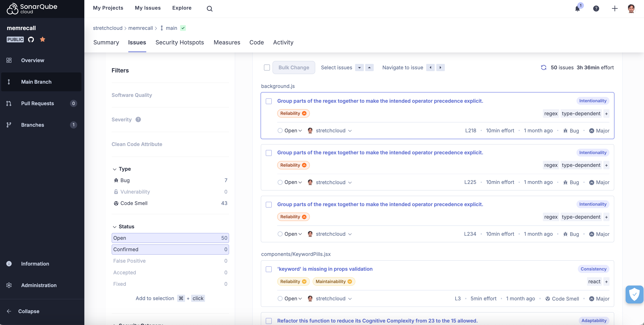644x325 pixels.
Task: Open the Select issues dropdown
Action: coord(359,68)
